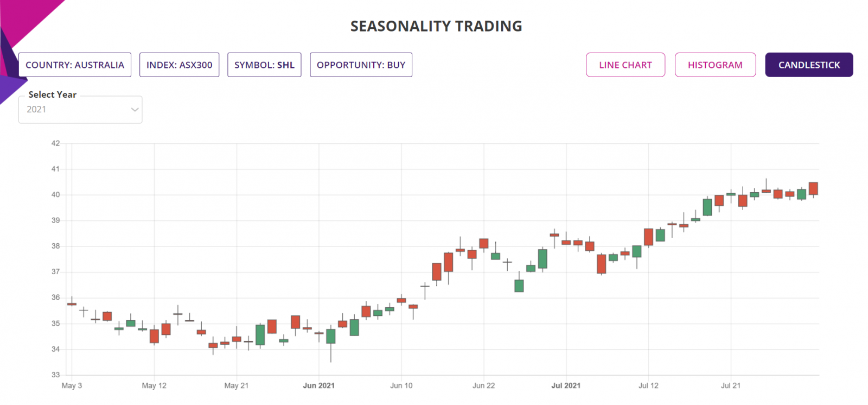Click the first candlestick at May 3
Viewport: 868px width, 405px height.
tap(72, 304)
